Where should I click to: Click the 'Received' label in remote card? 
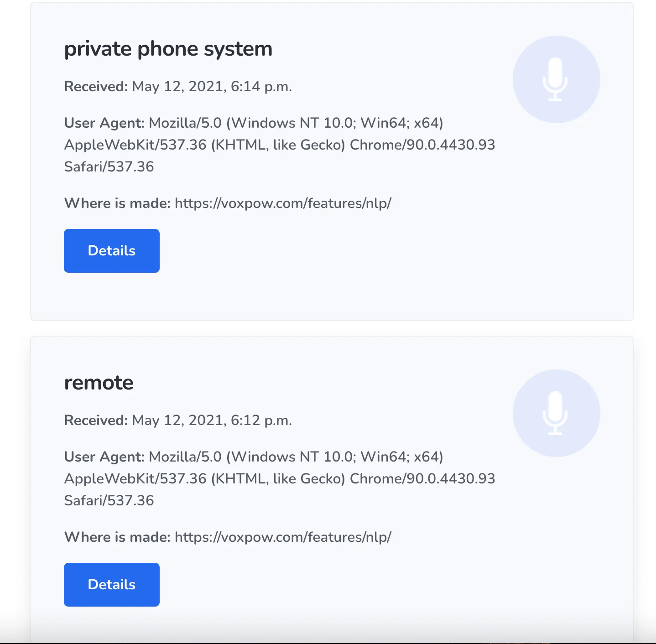point(96,421)
